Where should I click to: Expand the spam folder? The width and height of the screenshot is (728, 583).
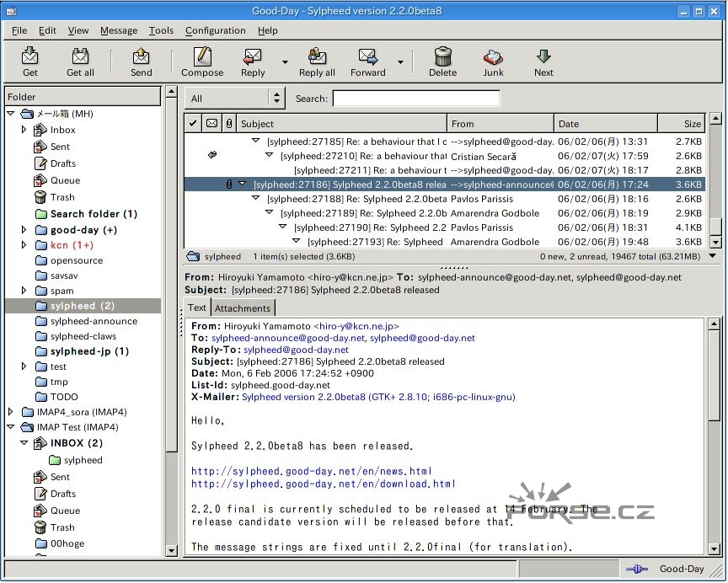point(24,291)
